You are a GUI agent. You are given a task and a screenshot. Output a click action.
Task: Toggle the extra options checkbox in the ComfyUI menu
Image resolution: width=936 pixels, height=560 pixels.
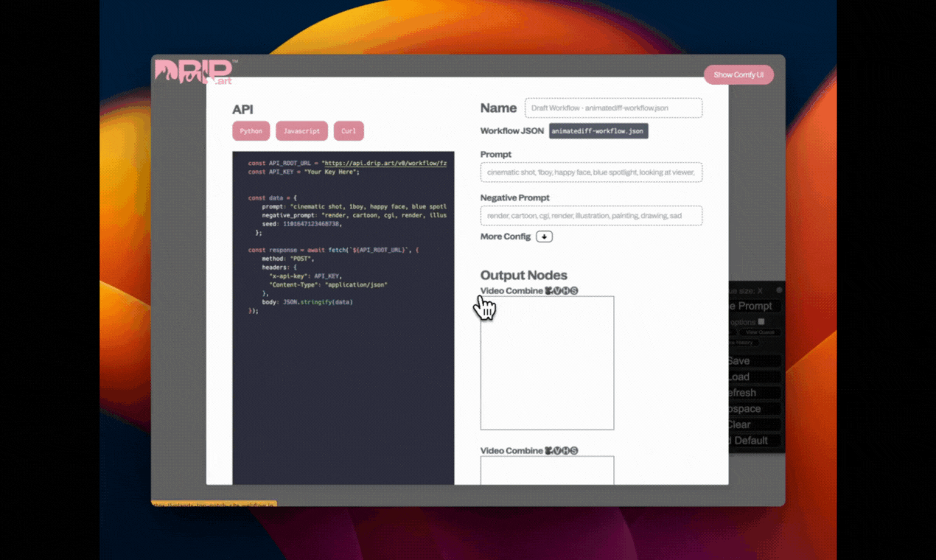click(x=761, y=321)
